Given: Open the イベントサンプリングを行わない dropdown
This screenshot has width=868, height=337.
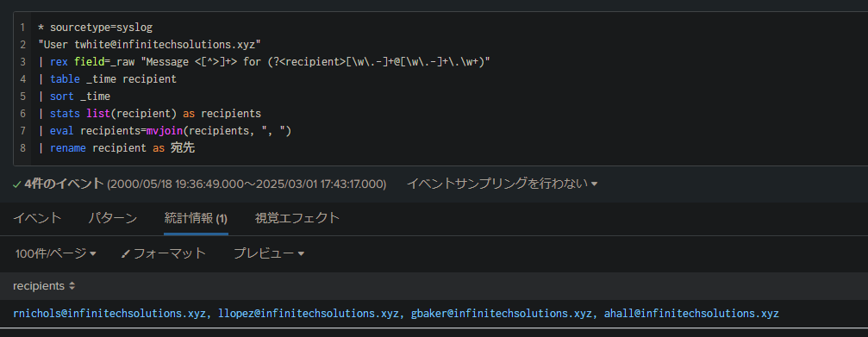Looking at the screenshot, I should (502, 184).
